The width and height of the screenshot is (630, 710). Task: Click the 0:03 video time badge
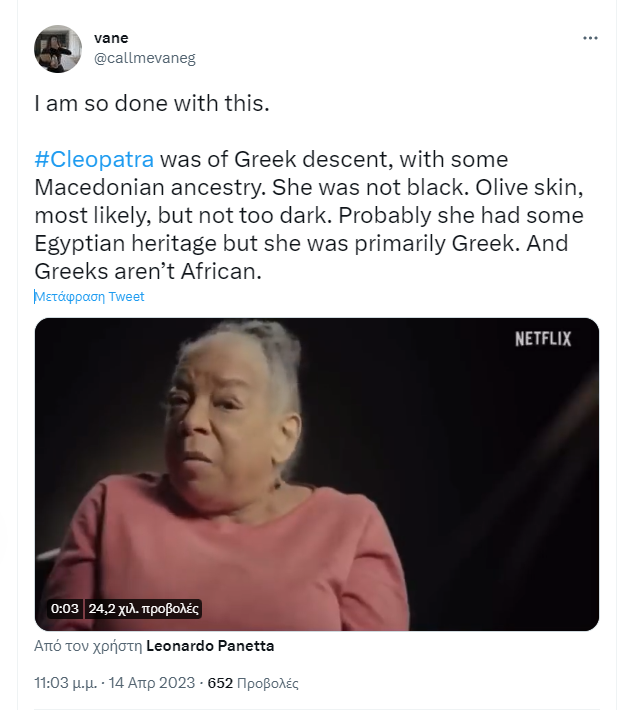(x=64, y=607)
